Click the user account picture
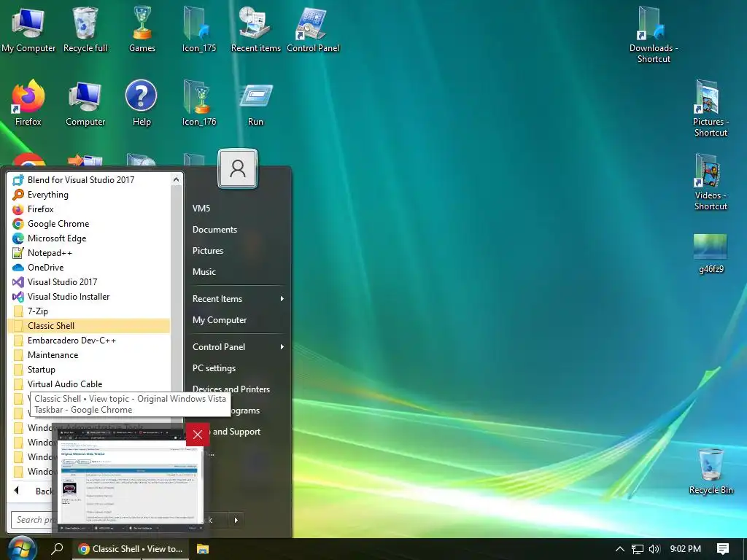747x560 pixels. [x=238, y=168]
